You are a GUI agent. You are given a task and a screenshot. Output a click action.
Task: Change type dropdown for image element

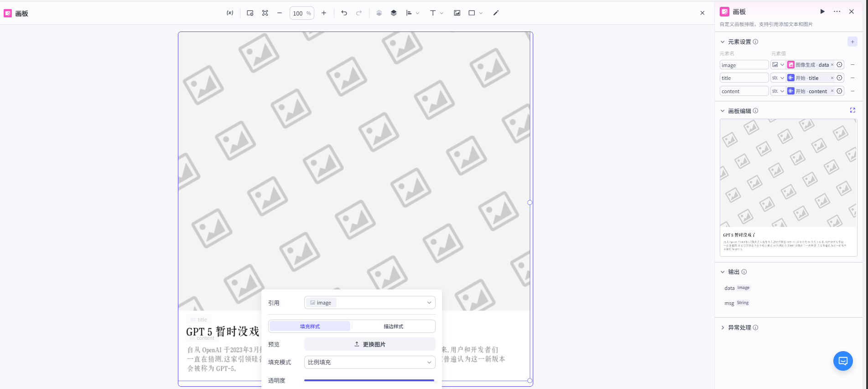click(778, 65)
